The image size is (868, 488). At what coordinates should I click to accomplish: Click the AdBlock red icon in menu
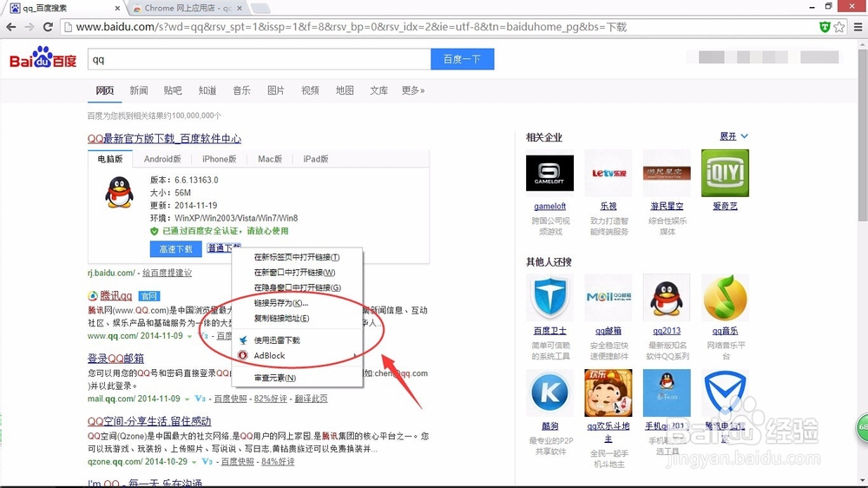(x=242, y=356)
